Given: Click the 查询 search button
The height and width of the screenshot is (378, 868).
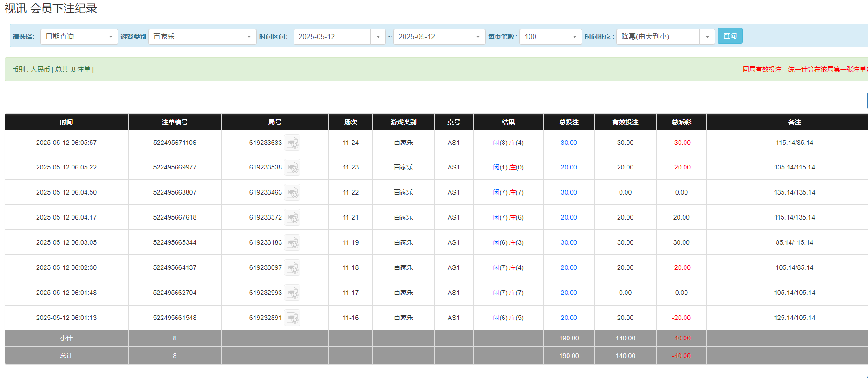Looking at the screenshot, I should point(730,36).
